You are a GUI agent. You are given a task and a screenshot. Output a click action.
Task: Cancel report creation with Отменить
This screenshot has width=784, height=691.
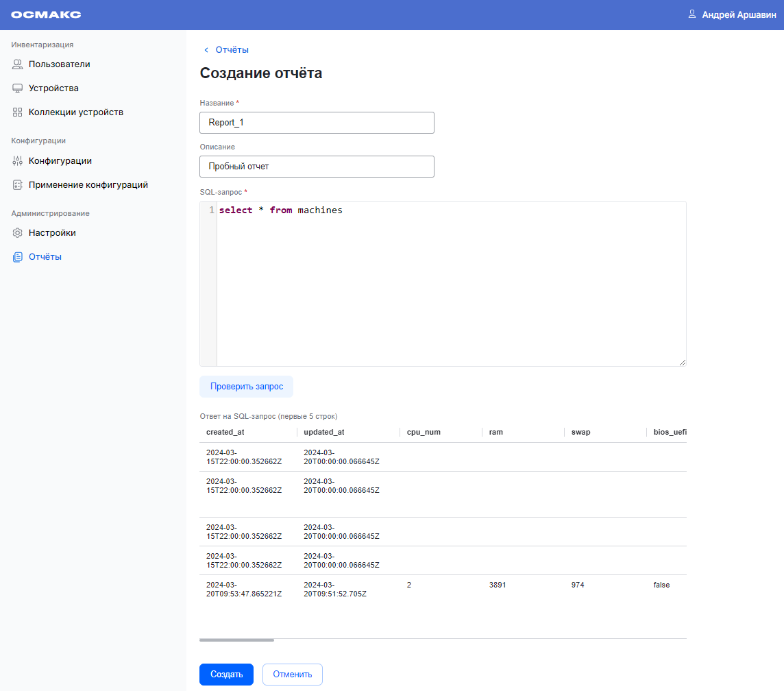[292, 675]
